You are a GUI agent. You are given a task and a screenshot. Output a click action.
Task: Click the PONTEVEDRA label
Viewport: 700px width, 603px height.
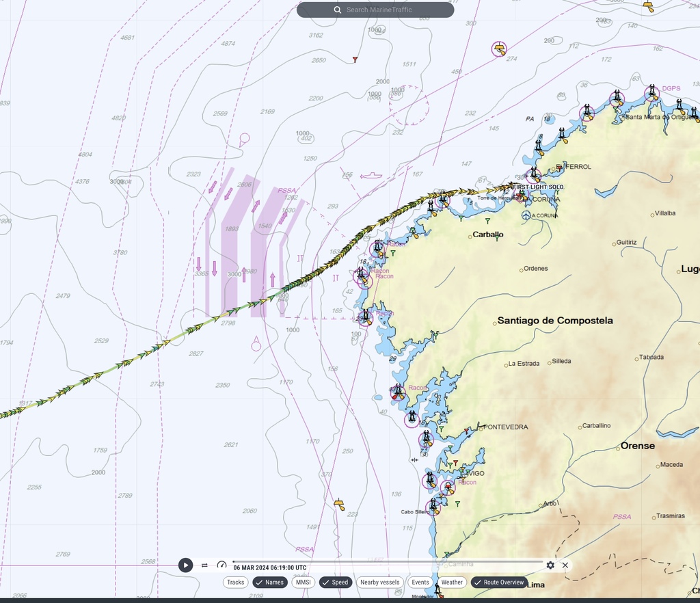[x=506, y=427]
